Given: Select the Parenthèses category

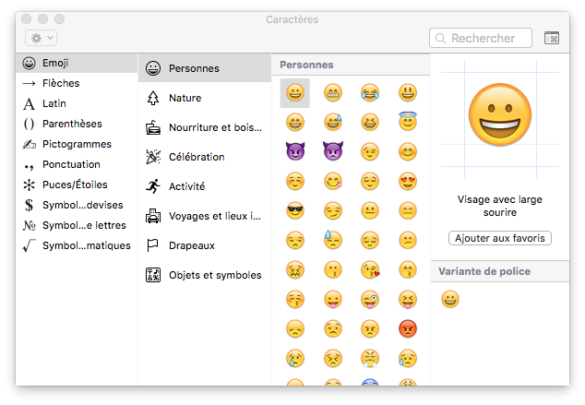Looking at the screenshot, I should 76,124.
